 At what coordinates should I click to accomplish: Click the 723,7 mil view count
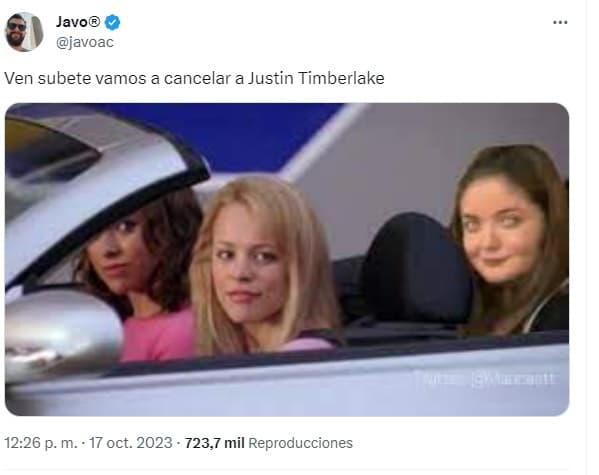[215, 443]
